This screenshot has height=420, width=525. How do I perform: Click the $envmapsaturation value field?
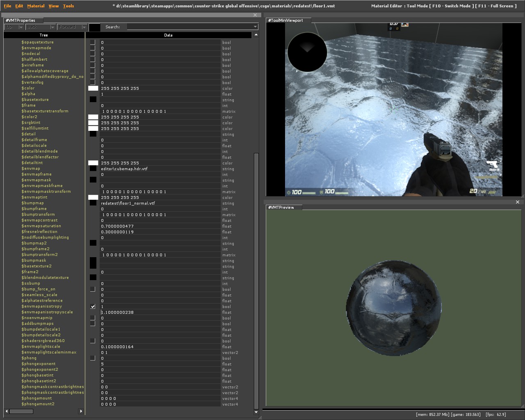click(160, 226)
